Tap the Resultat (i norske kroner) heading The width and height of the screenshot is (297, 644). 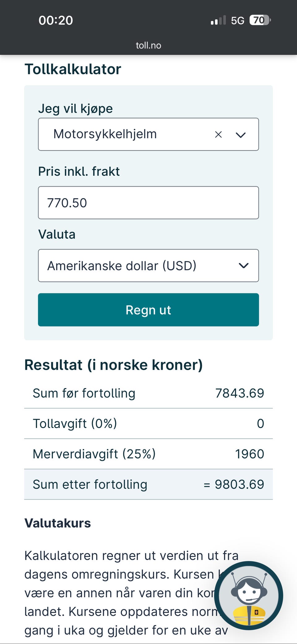pos(113,365)
